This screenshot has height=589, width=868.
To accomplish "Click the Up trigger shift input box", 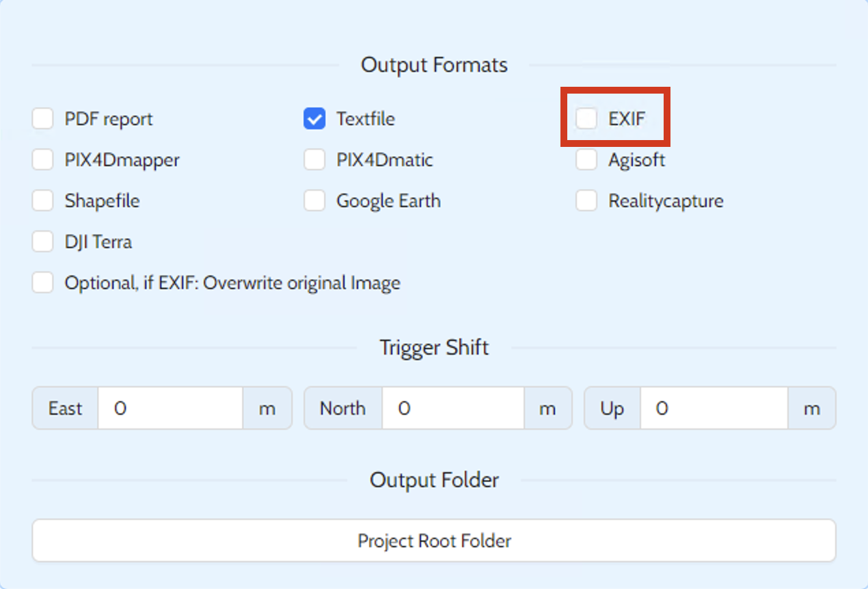I will [714, 409].
